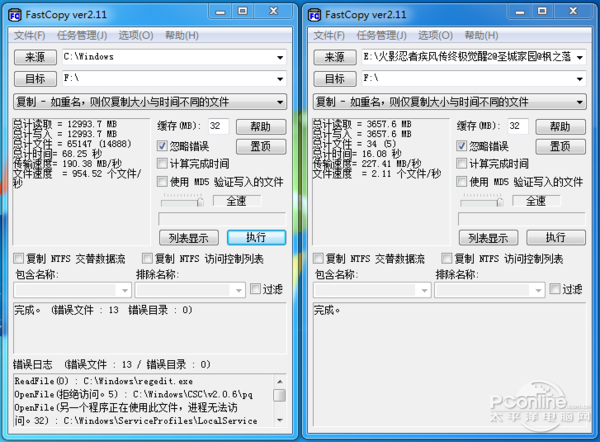Click 执行 button in right window
Screen dimensions: 600x442
click(x=556, y=238)
